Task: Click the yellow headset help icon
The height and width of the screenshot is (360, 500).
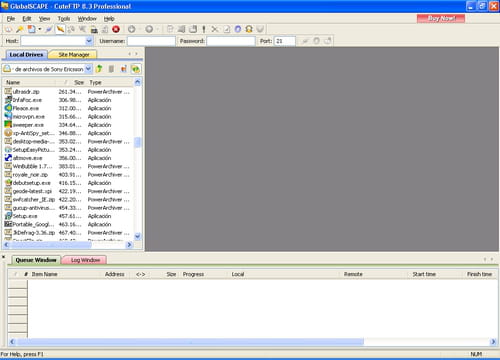Action: [249, 29]
